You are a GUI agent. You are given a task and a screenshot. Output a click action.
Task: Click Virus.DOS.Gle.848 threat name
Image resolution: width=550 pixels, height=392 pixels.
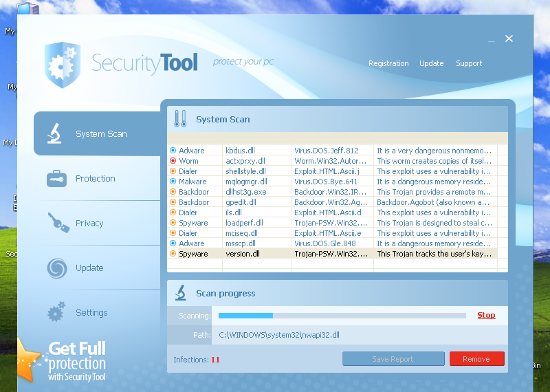325,243
